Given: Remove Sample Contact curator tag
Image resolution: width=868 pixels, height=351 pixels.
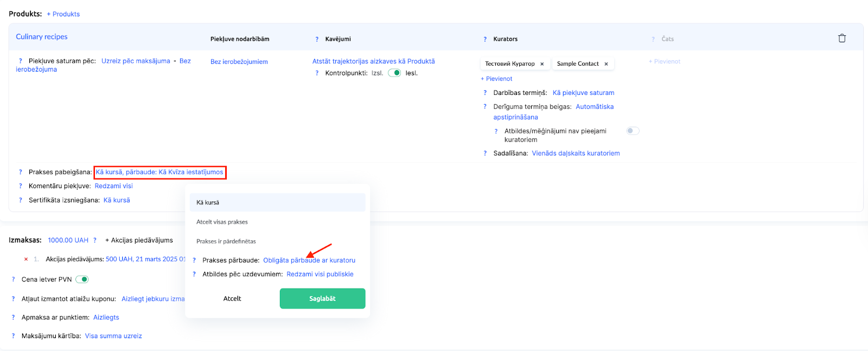Looking at the screenshot, I should (606, 64).
